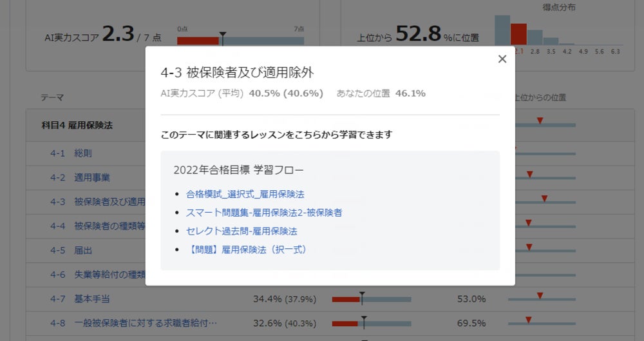
Task: Open スマート問題集-雇用保険法2-被保険者 link
Action: tap(263, 212)
